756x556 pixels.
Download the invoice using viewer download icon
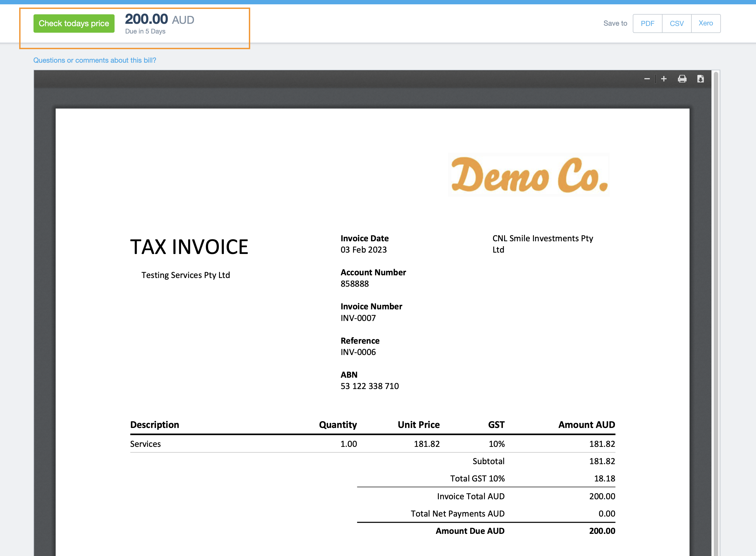(x=700, y=79)
